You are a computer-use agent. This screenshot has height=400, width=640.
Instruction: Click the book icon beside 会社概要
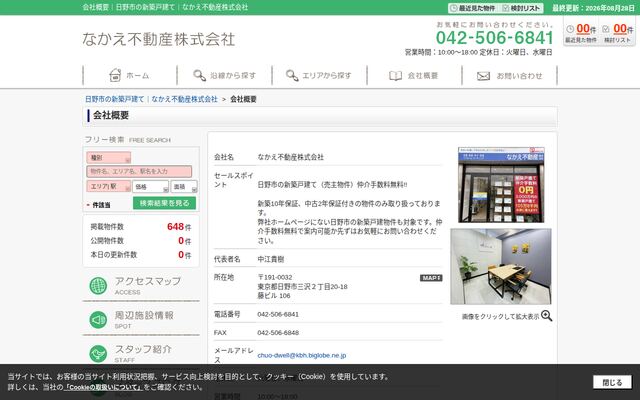pyautogui.click(x=395, y=76)
